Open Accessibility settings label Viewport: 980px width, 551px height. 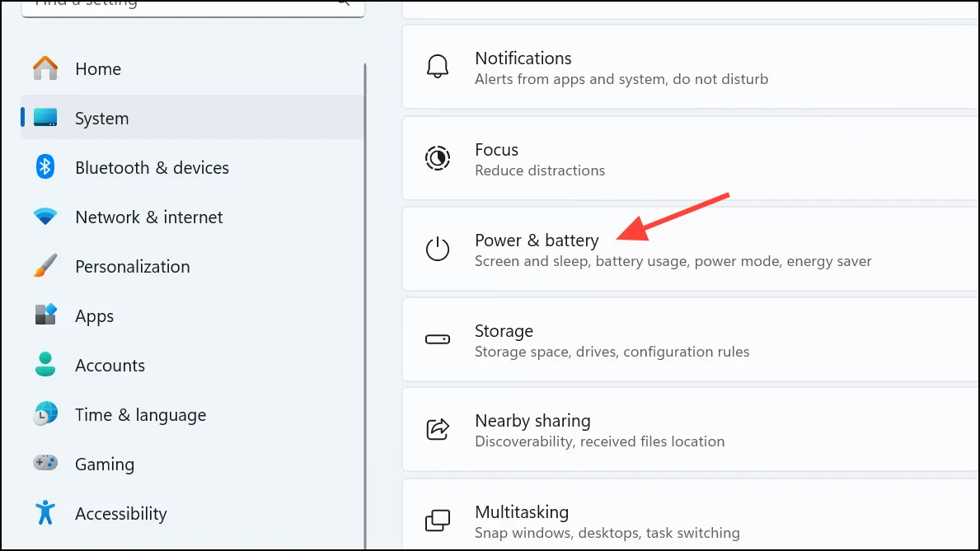pos(121,513)
